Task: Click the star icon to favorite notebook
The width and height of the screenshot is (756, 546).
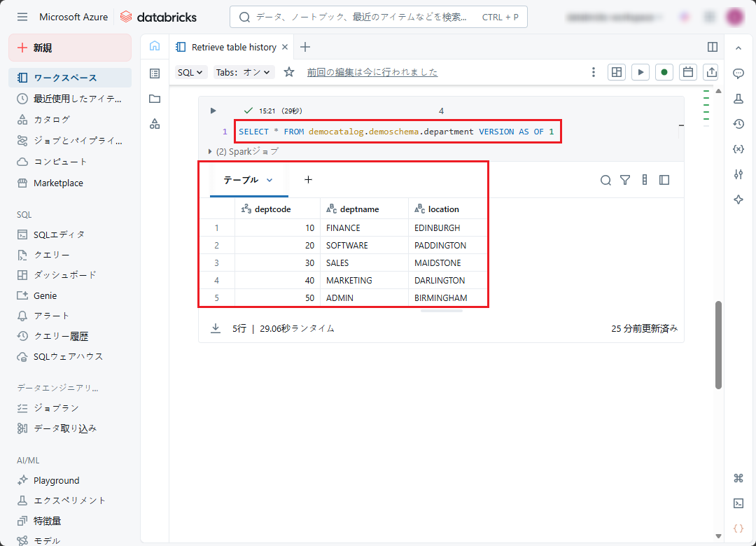Action: coord(289,72)
